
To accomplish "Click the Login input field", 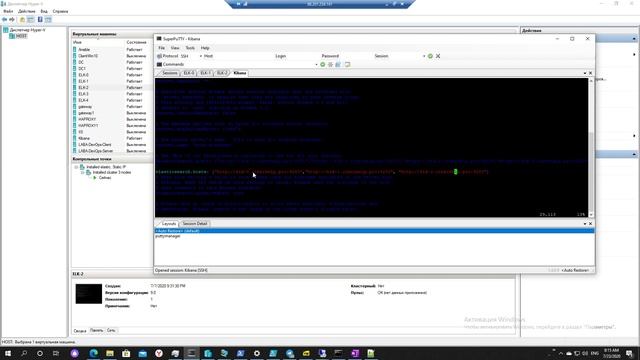I will 303,56.
